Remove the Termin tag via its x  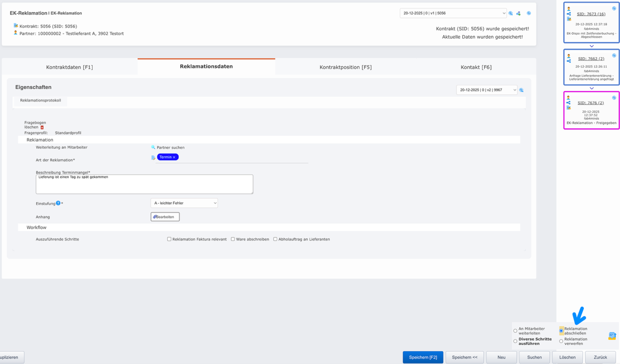pos(174,157)
